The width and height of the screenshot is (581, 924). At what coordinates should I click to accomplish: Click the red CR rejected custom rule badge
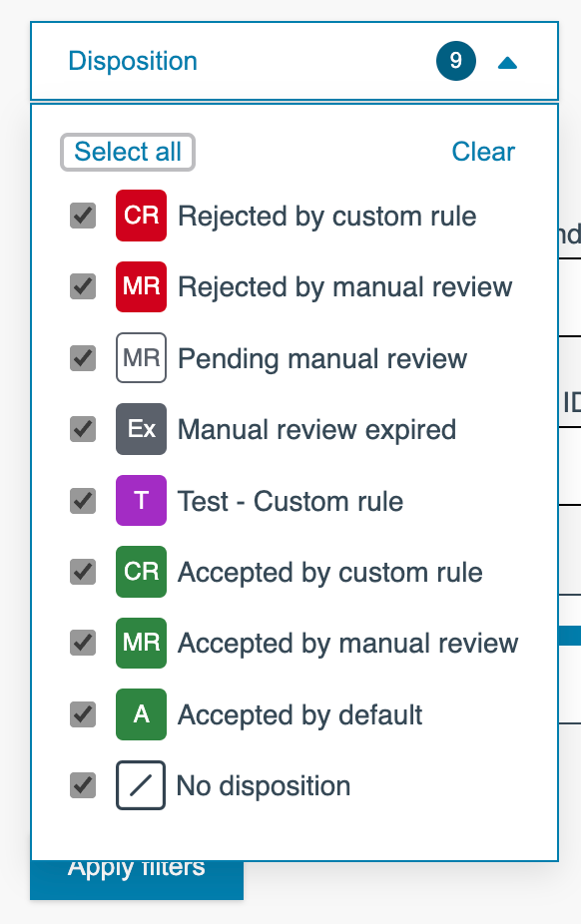[x=141, y=216]
